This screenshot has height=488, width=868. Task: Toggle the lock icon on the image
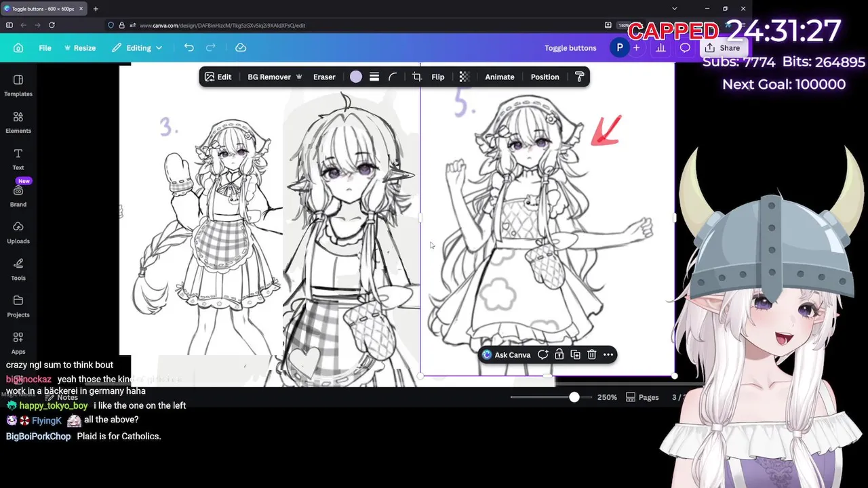point(559,354)
